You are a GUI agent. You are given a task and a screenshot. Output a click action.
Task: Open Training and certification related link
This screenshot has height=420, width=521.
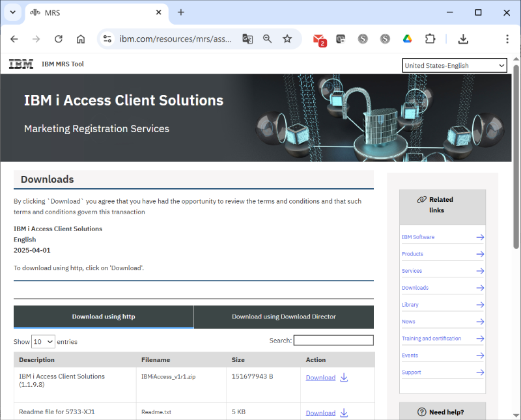click(431, 338)
